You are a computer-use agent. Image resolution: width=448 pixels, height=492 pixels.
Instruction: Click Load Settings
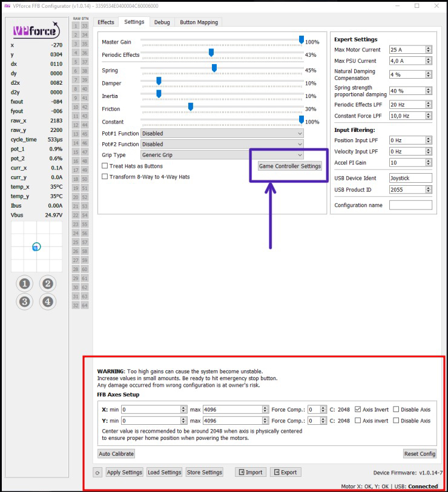(164, 472)
